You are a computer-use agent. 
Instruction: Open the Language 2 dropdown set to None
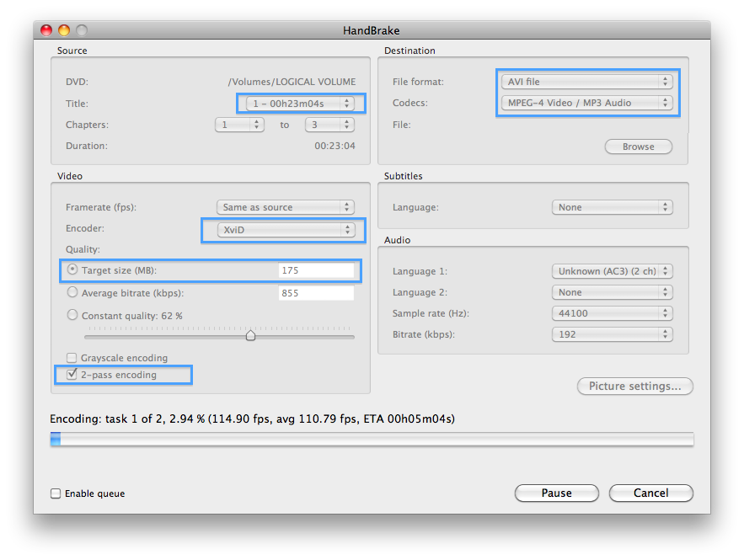[613, 292]
